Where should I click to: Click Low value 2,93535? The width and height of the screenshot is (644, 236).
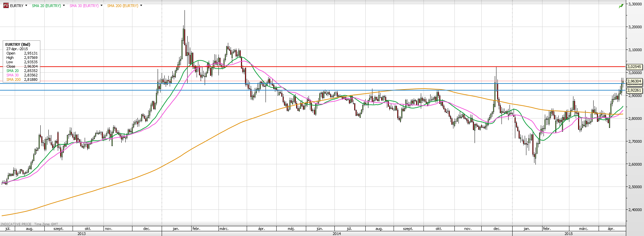31,62
